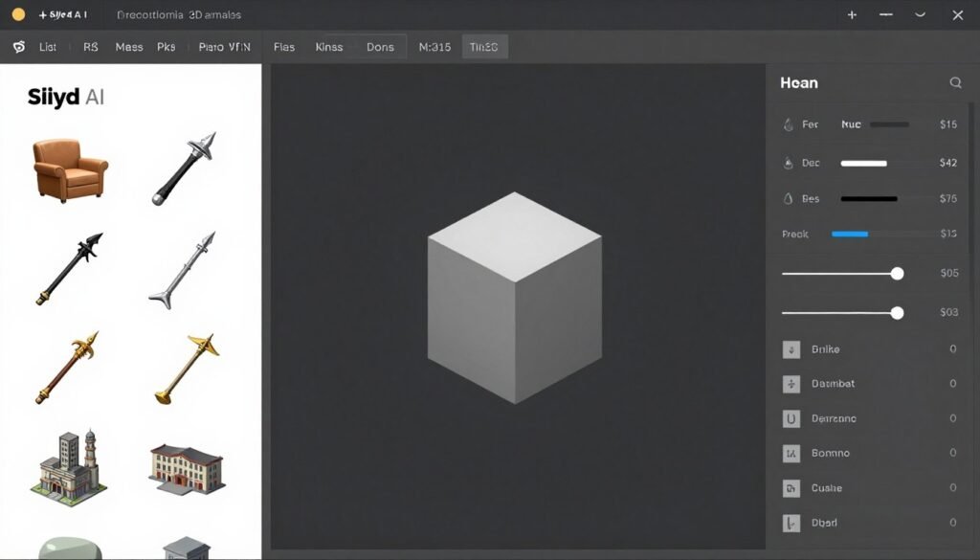Switch to the Dons tab
980x560 pixels.
[x=380, y=47]
